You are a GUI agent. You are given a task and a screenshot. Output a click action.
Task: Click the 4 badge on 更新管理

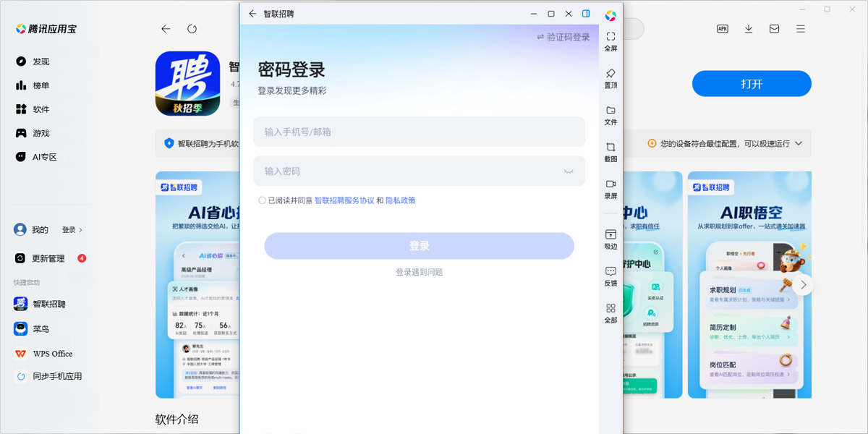click(x=82, y=258)
